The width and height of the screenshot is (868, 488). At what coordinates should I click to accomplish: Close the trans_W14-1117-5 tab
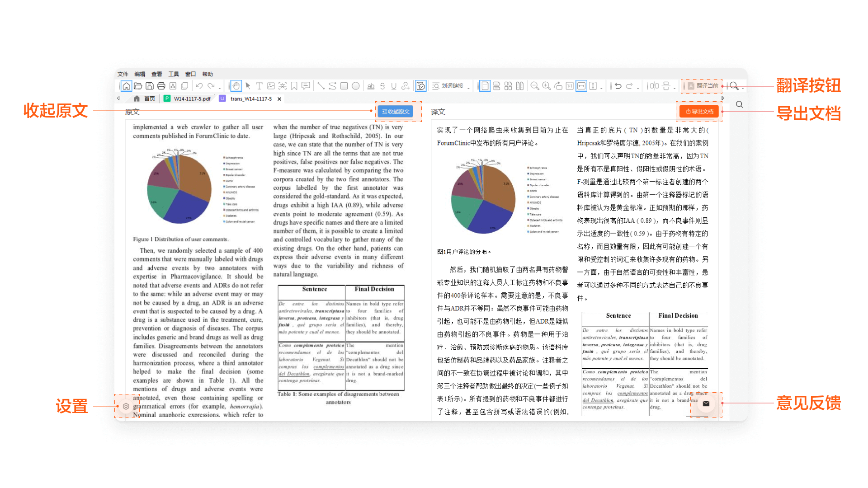pyautogui.click(x=279, y=99)
